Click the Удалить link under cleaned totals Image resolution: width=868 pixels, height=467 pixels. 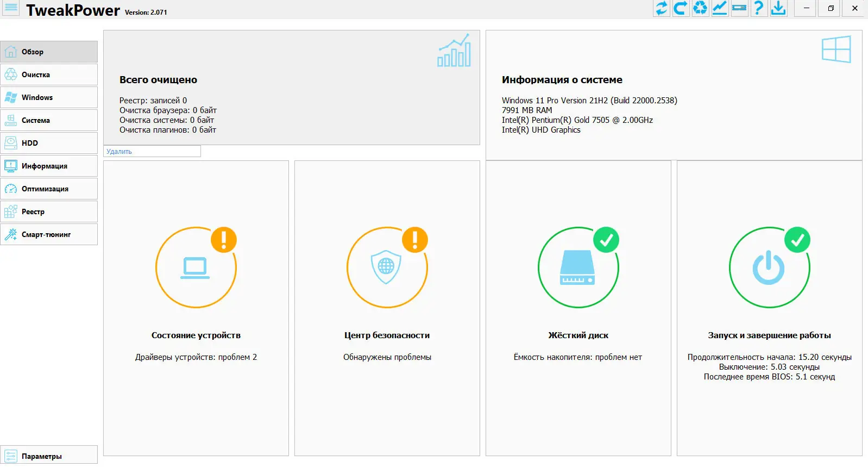pyautogui.click(x=119, y=152)
